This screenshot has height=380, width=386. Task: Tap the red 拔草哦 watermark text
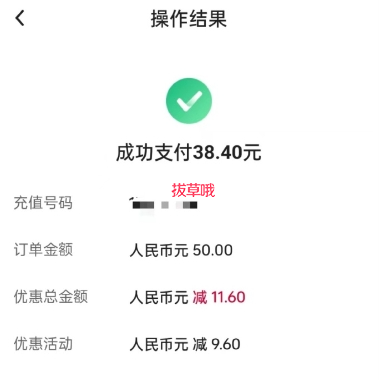(193, 190)
